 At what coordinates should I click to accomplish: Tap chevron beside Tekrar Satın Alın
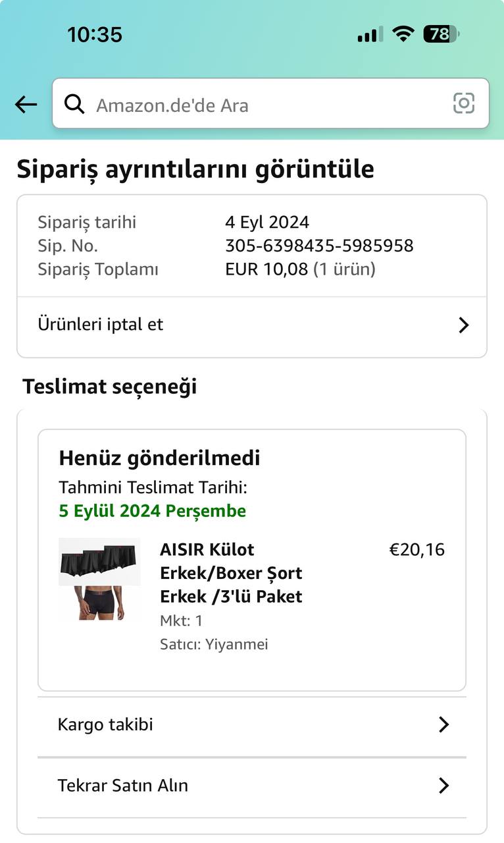(x=443, y=785)
